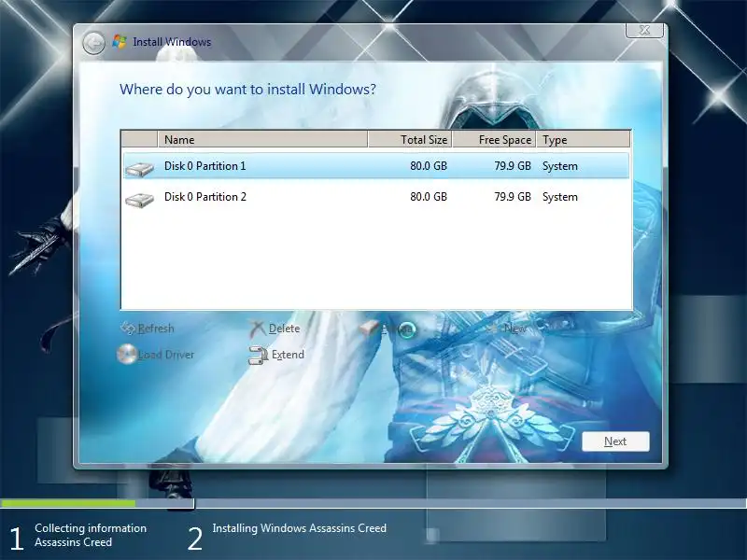This screenshot has width=747, height=560.
Task: Click the Extend link
Action: (288, 355)
